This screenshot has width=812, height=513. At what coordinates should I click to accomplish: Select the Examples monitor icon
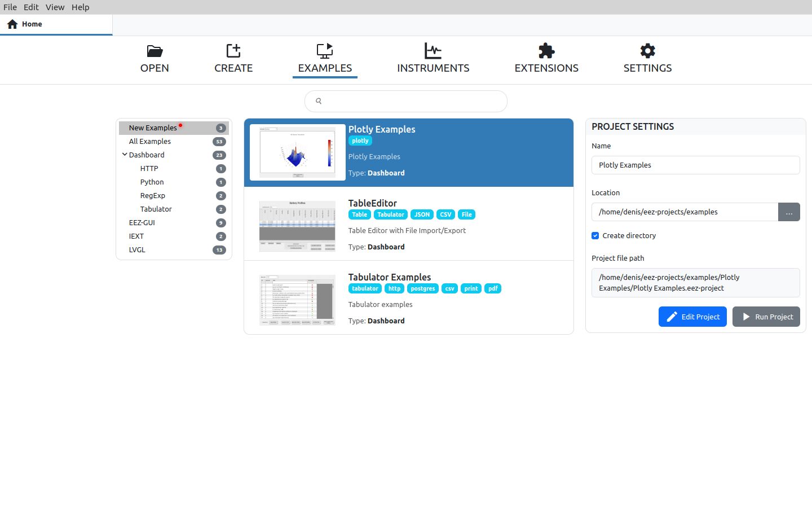(325, 51)
